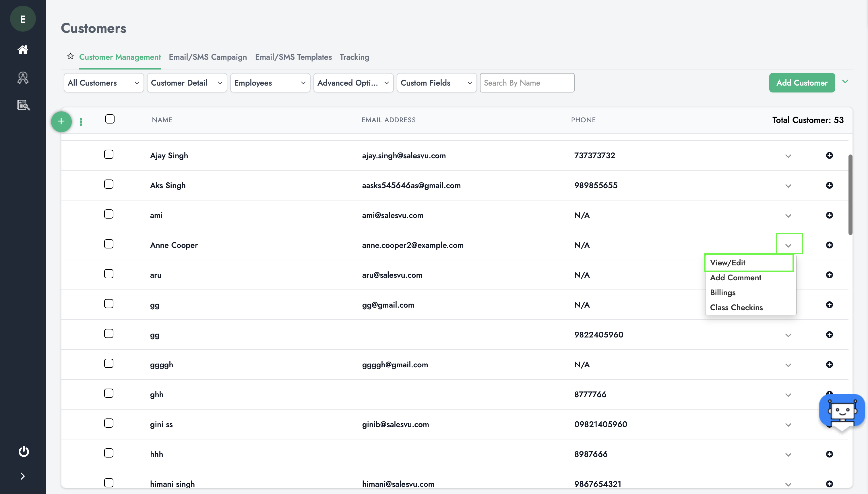This screenshot has width=868, height=494.
Task: Click the home dashboard icon in sidebar
Action: [x=23, y=49]
